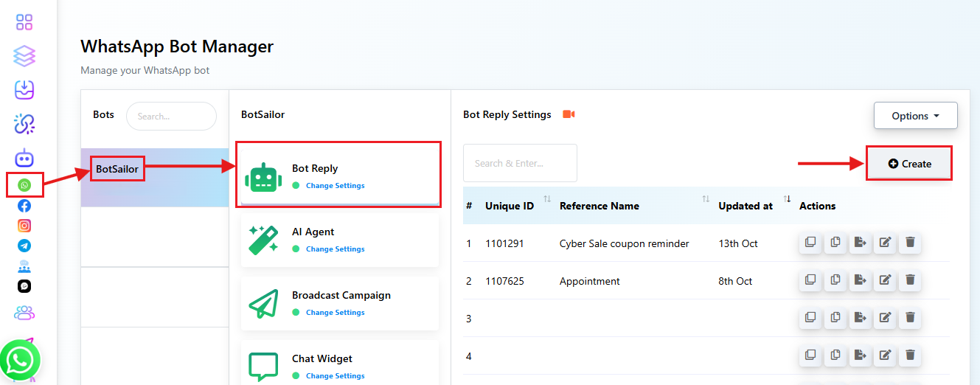This screenshot has height=385, width=980.
Task: Focus the Bots search field
Action: coord(171,117)
